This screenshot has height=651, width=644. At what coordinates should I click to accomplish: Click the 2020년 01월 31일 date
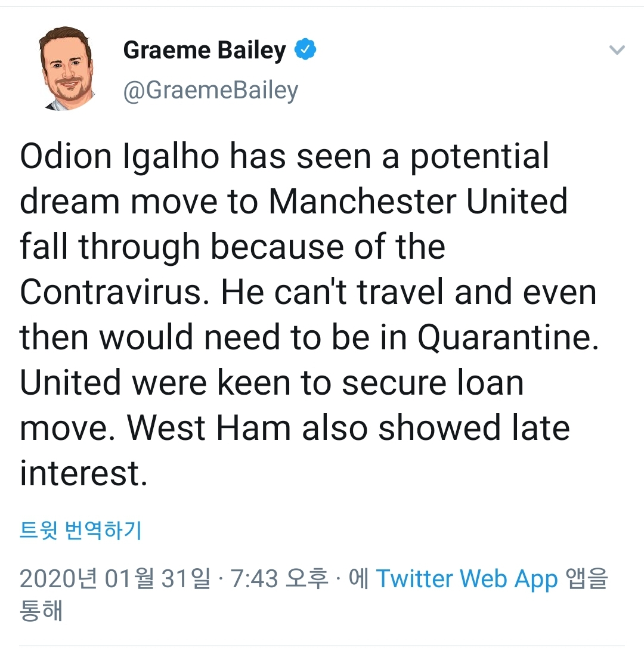pyautogui.click(x=115, y=579)
